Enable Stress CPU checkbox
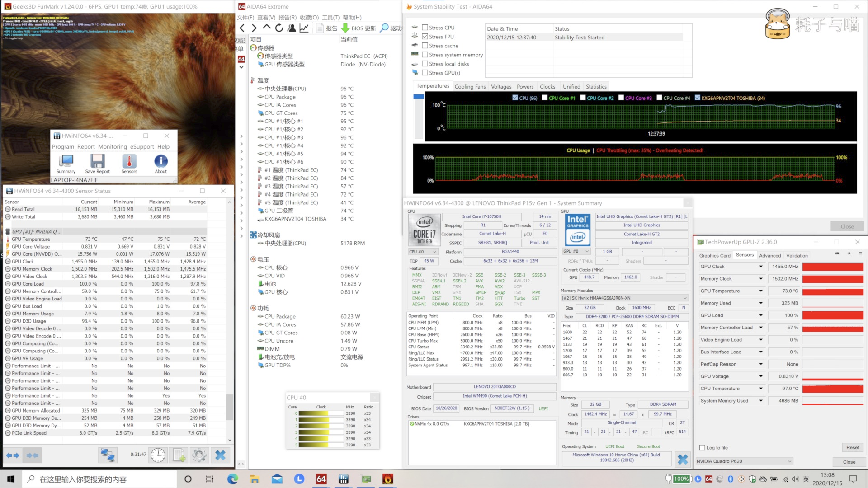This screenshot has height=488, width=868. (x=425, y=28)
